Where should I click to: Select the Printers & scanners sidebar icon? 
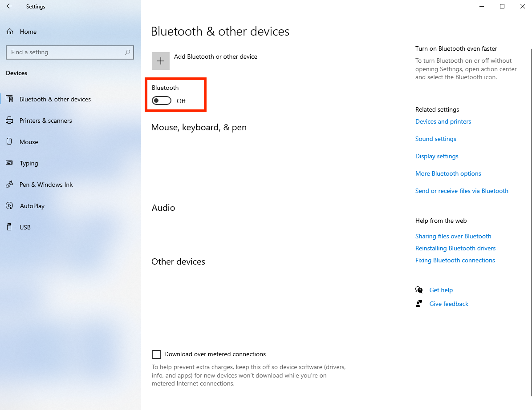coord(9,120)
